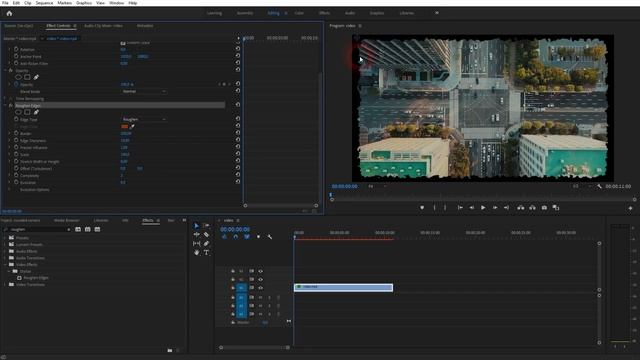640x360 pixels.
Task: Click Go to Out point button
Action: [506, 207]
